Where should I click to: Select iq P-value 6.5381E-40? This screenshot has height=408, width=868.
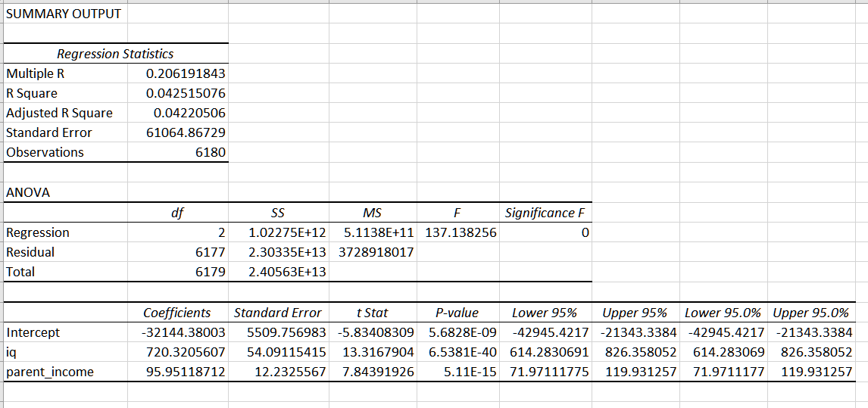click(458, 353)
